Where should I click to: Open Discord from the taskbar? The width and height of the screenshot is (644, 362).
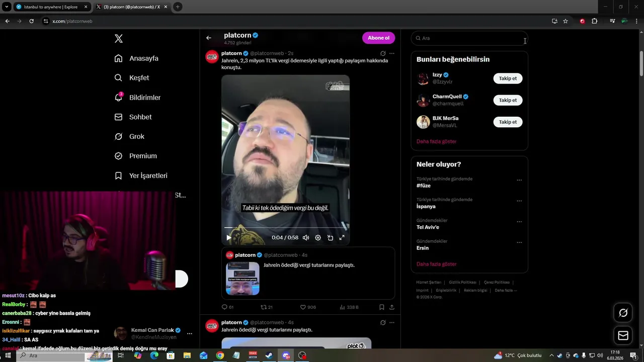coord(286,355)
